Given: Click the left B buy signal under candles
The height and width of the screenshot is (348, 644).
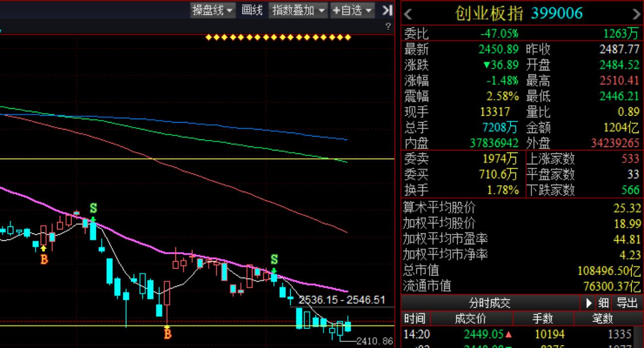Looking at the screenshot, I should tap(44, 259).
